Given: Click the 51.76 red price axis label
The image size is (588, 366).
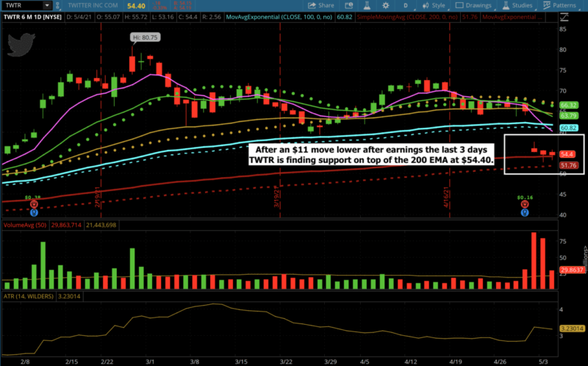Looking at the screenshot, I should click(568, 165).
